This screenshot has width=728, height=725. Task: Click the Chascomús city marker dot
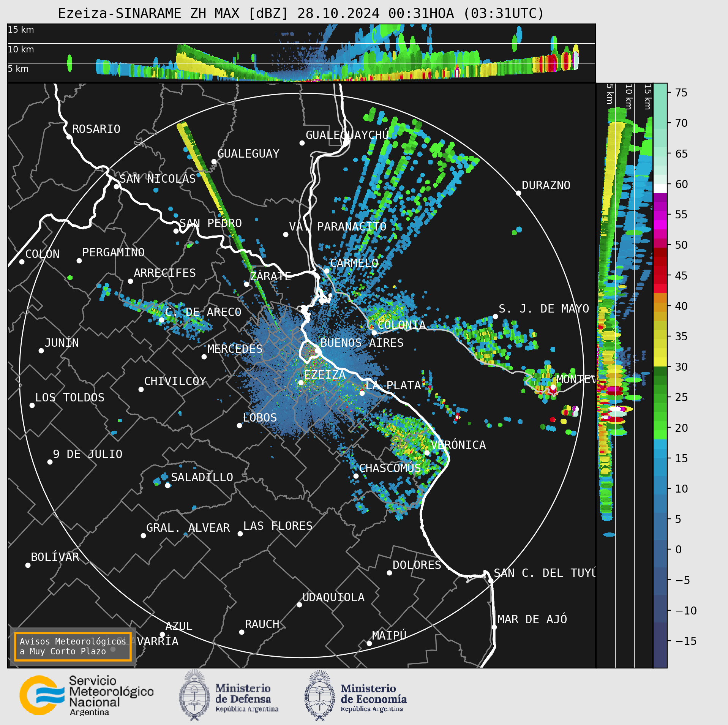356,476
